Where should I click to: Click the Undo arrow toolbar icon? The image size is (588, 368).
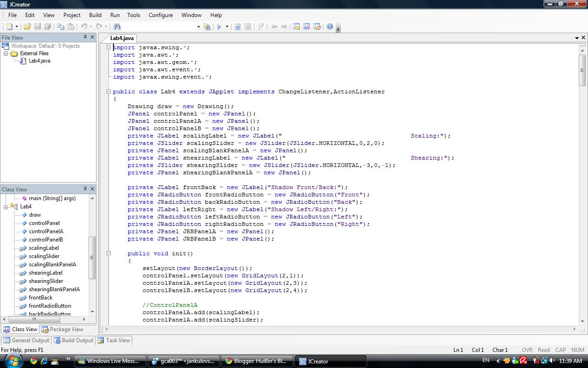[x=84, y=26]
